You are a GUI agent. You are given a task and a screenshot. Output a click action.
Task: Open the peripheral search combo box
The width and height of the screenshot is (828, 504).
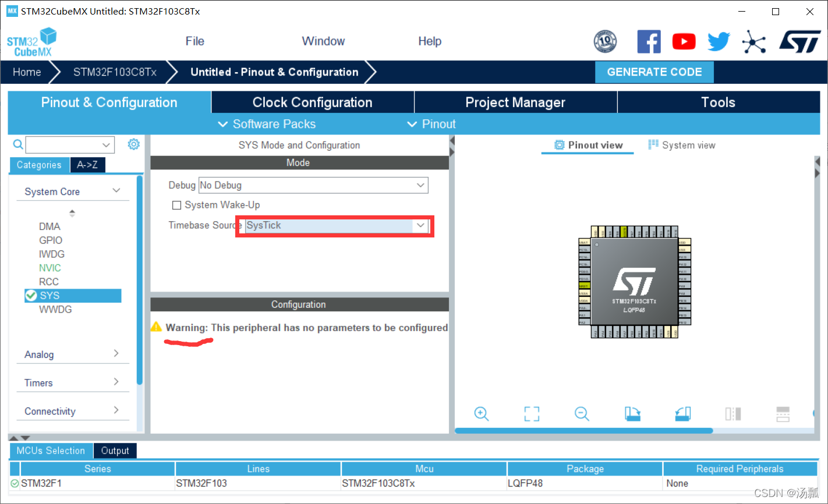pyautogui.click(x=70, y=144)
